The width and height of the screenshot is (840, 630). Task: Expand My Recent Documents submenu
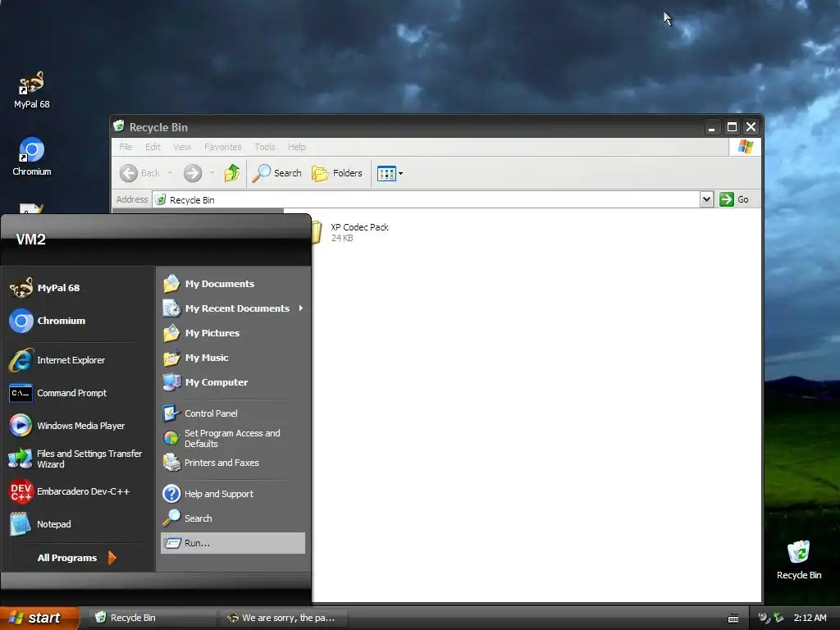(232, 308)
